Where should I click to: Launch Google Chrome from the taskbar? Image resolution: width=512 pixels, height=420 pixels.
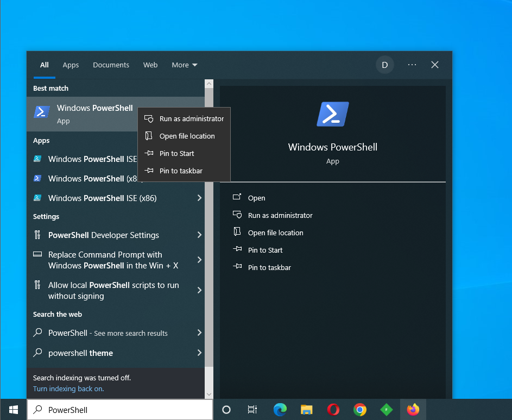pyautogui.click(x=360, y=410)
